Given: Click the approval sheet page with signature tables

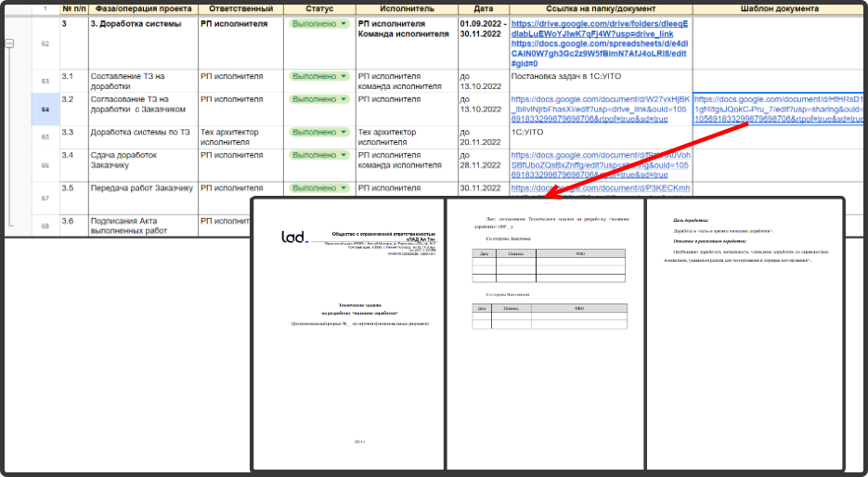Looking at the screenshot, I should 545,334.
